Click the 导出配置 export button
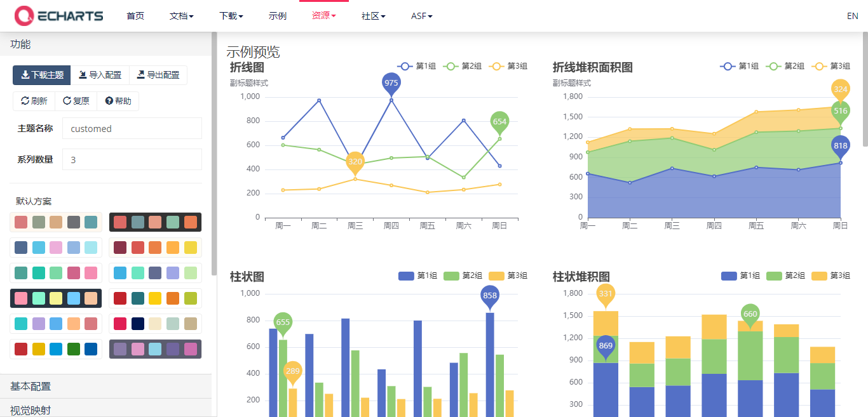Screen dimensions: 868x417 (158, 75)
